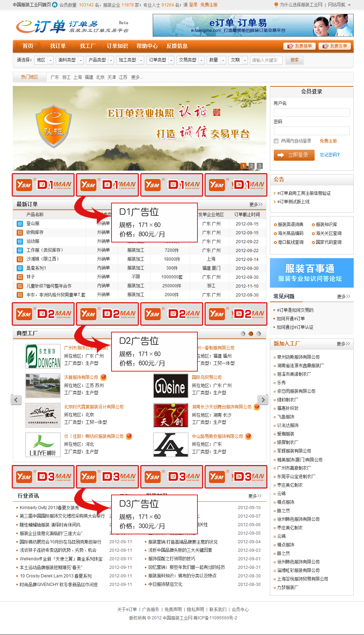This screenshot has width=364, height=635.
Task: Enable 两周内自动登录 checkbox
Action: (276, 141)
